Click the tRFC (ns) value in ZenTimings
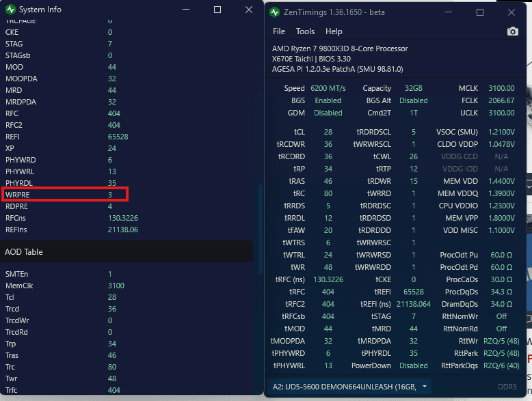Viewport: 532px width, 401px height. tap(328, 279)
